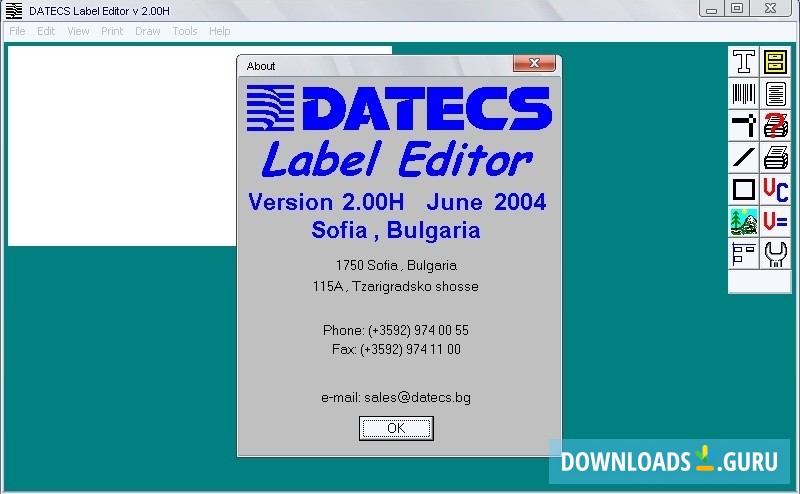Screen dimensions: 800x494
Task: Click the 'Version 2.00H June 2004' text
Action: (397, 202)
